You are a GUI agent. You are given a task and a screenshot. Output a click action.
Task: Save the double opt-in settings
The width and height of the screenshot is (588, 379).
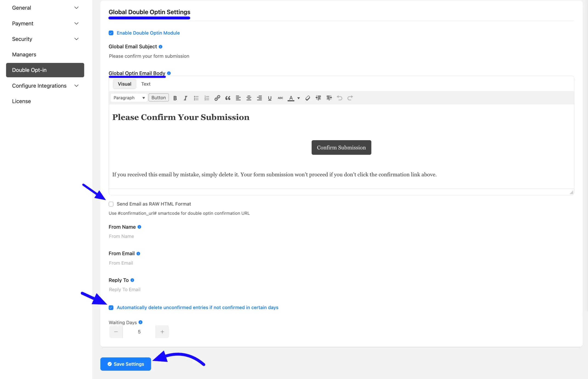(126, 364)
